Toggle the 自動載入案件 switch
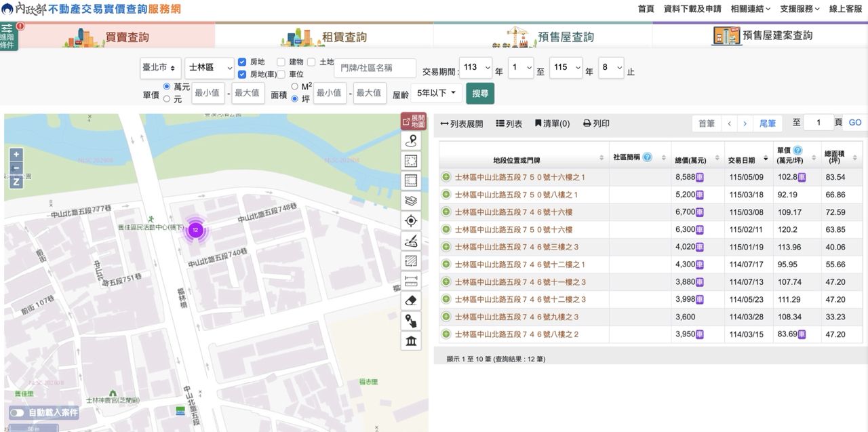 point(17,412)
